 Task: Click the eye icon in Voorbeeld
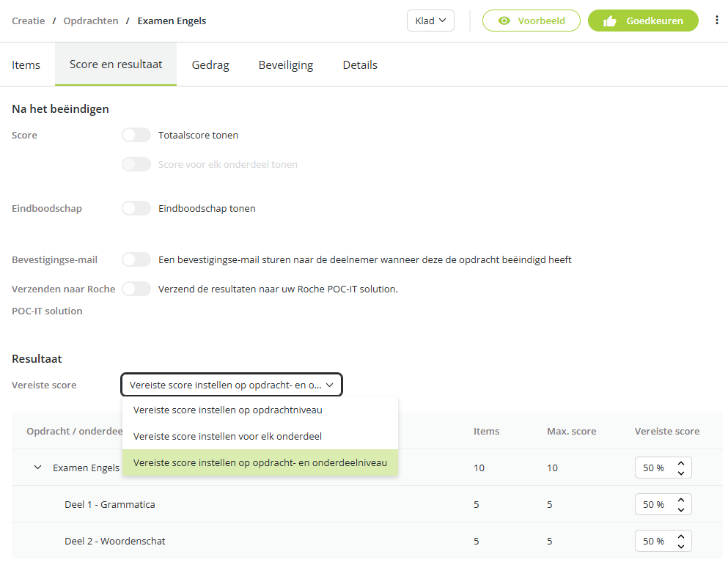504,21
